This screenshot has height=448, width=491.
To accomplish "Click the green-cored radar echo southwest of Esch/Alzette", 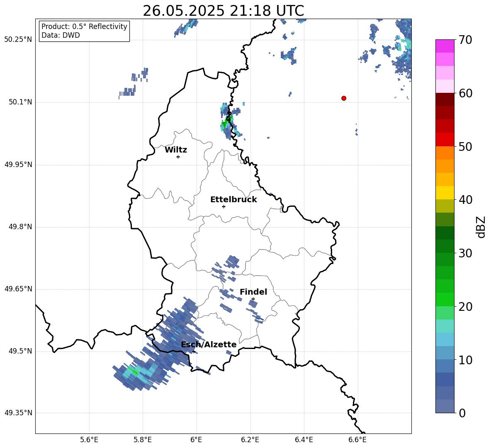I will pyautogui.click(x=135, y=372).
